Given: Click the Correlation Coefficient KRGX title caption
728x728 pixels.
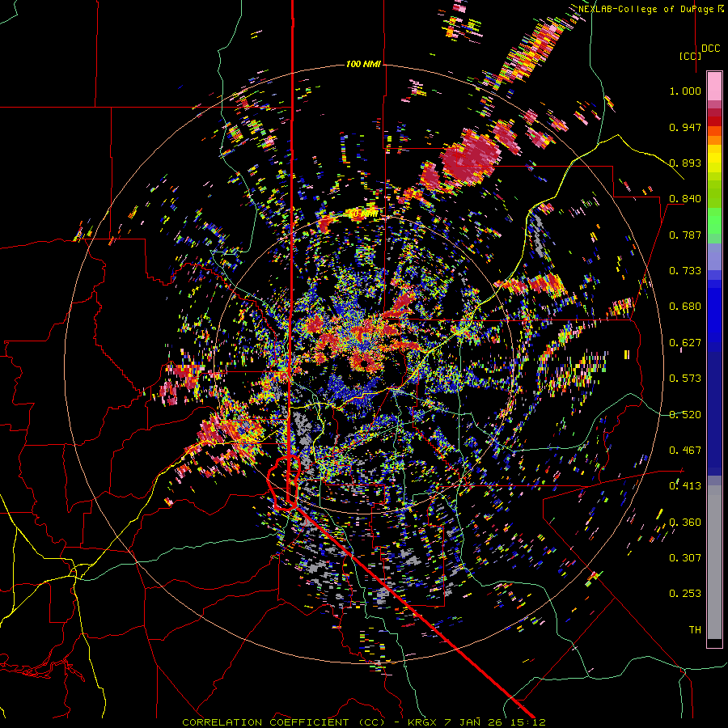Looking at the screenshot, I should (363, 722).
